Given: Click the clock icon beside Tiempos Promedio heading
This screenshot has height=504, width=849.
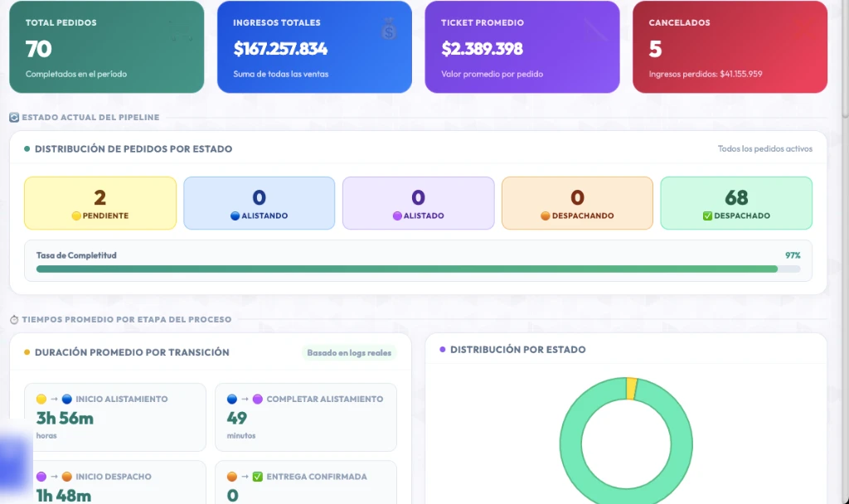Looking at the screenshot, I should (14, 319).
